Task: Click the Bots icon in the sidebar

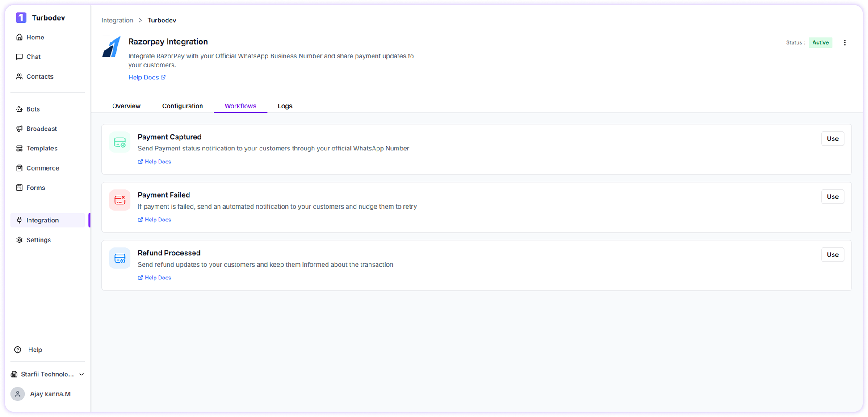Action: (19, 109)
